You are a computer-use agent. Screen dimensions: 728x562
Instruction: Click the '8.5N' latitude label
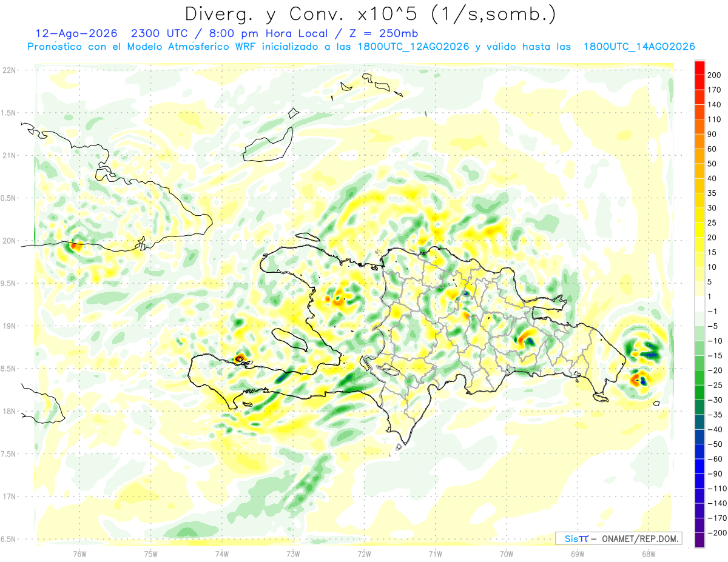8,369
